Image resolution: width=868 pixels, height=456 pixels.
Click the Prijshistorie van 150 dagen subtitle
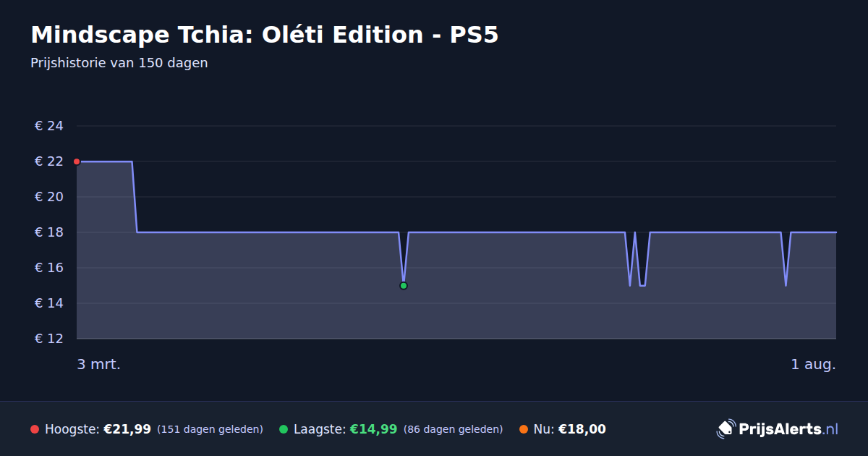click(x=119, y=63)
